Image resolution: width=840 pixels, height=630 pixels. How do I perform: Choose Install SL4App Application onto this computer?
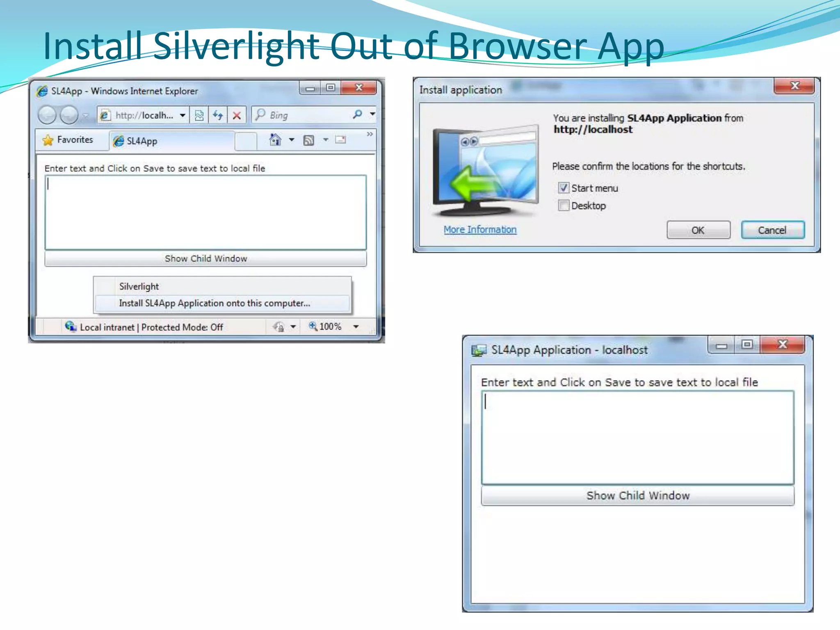(215, 303)
